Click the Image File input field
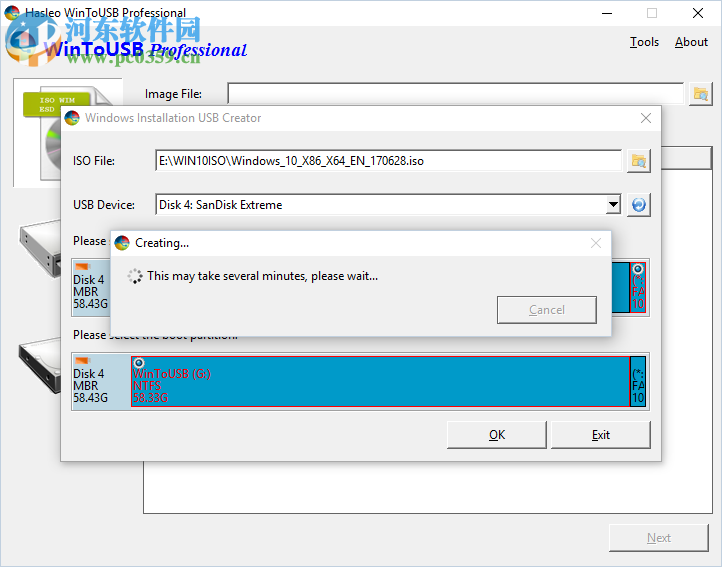 point(455,94)
